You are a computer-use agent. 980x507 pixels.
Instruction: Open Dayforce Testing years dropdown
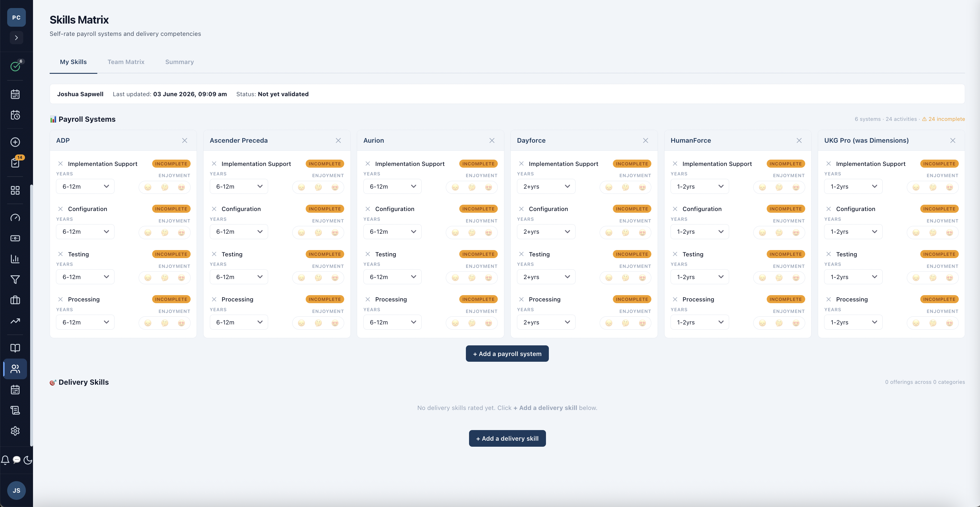point(546,277)
